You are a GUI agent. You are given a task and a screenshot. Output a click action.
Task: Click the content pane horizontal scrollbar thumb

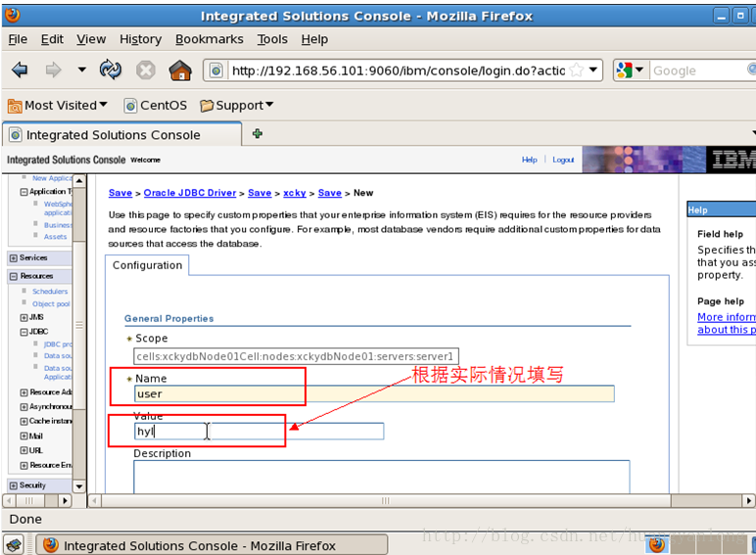pyautogui.click(x=386, y=500)
